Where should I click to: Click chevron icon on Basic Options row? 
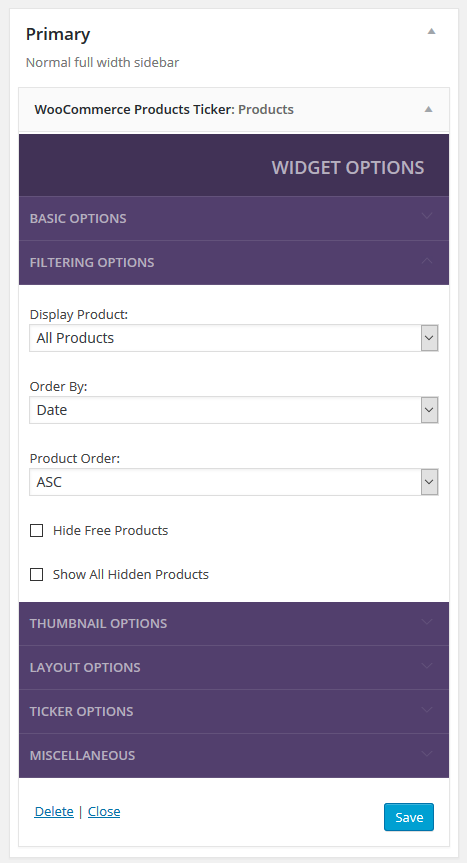(427, 216)
